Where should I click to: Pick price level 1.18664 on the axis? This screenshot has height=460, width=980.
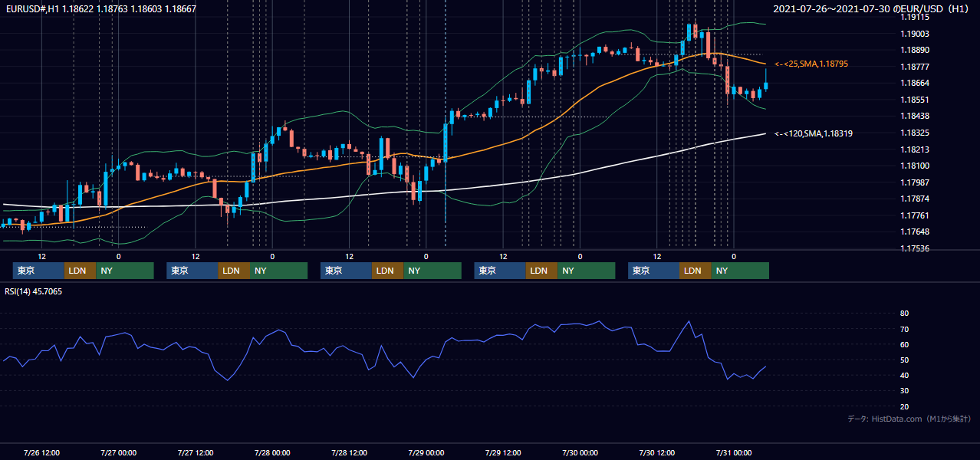[x=915, y=83]
